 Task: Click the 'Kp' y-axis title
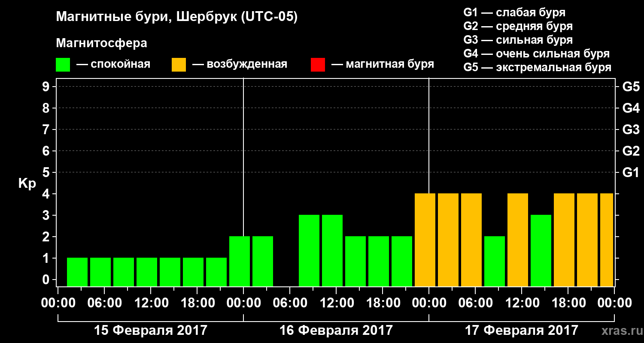click(x=27, y=184)
